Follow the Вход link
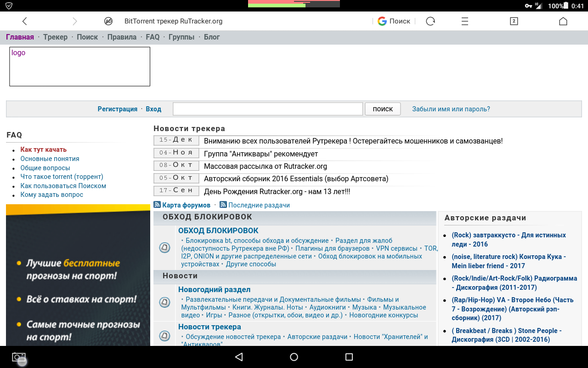The width and height of the screenshot is (588, 368). click(x=153, y=109)
